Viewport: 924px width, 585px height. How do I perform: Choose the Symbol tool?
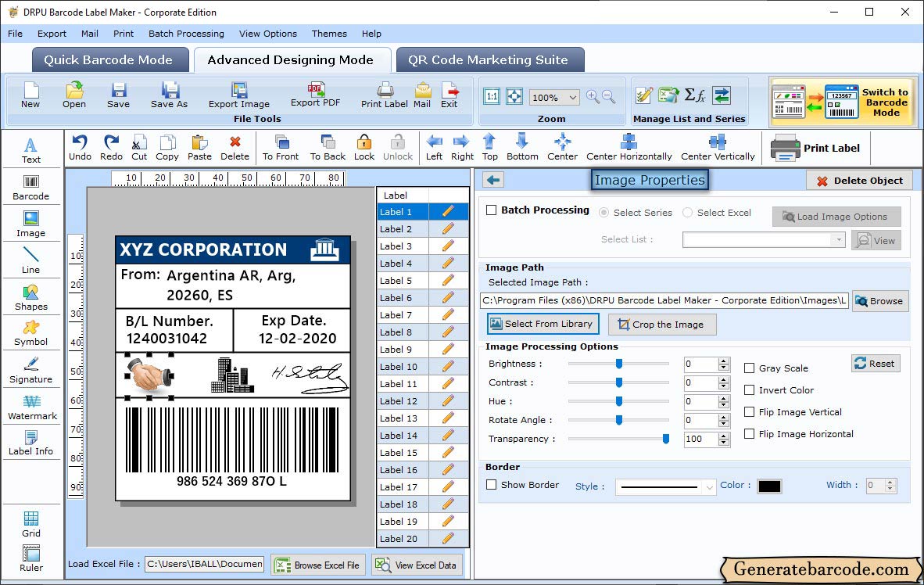pyautogui.click(x=30, y=333)
